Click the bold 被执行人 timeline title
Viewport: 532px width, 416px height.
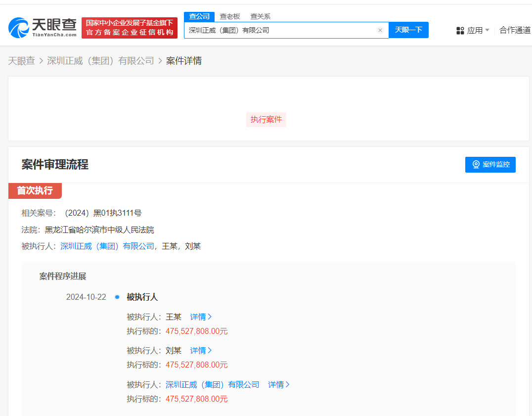[x=142, y=297]
